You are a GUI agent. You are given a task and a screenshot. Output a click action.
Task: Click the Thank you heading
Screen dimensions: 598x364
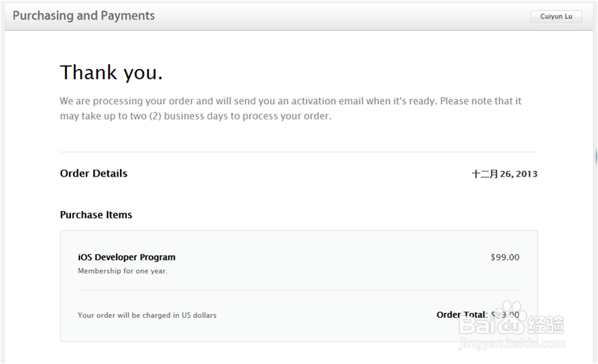111,72
